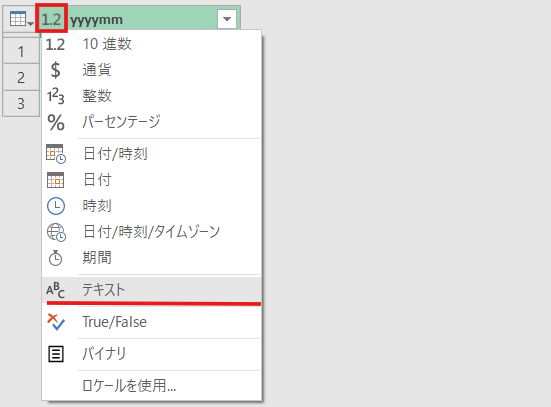Image resolution: width=551 pixels, height=407 pixels.
Task: Choose the 日付 date type
Action: [151, 180]
